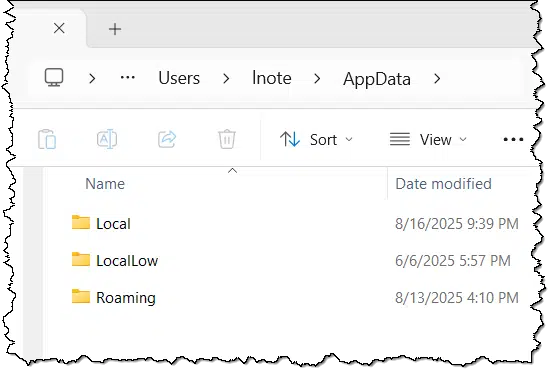Sort by Name column header
This screenshot has width=553, height=375.
[x=105, y=184]
